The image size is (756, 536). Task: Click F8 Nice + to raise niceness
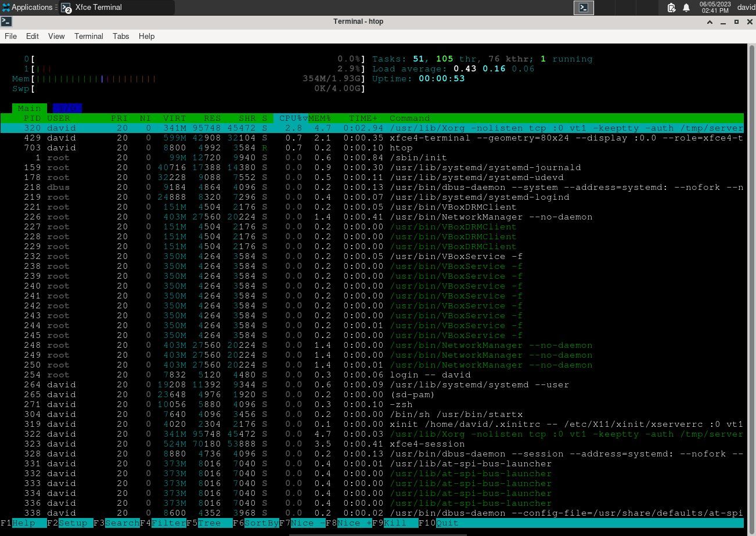click(x=348, y=523)
